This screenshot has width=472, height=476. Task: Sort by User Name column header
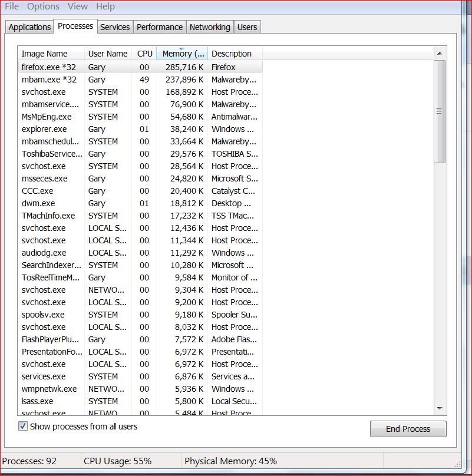[x=108, y=54]
